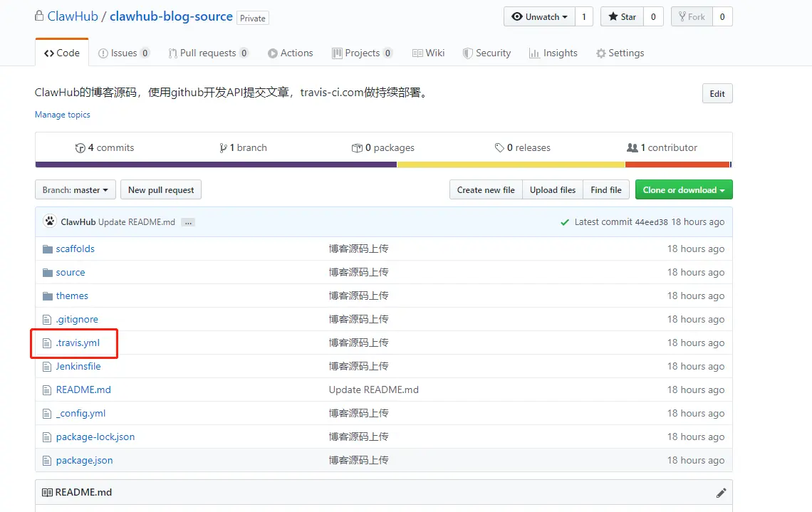The width and height of the screenshot is (812, 512).
Task: Star this repository
Action: tap(622, 16)
